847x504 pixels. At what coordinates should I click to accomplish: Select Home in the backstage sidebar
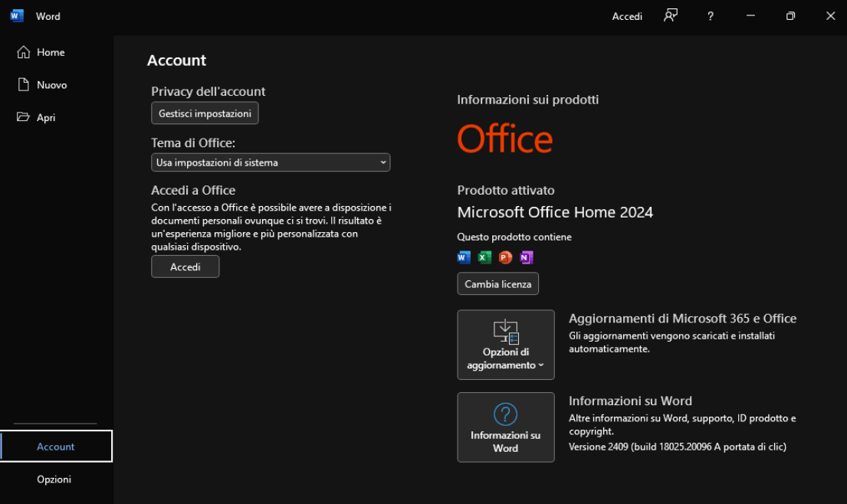click(x=56, y=52)
